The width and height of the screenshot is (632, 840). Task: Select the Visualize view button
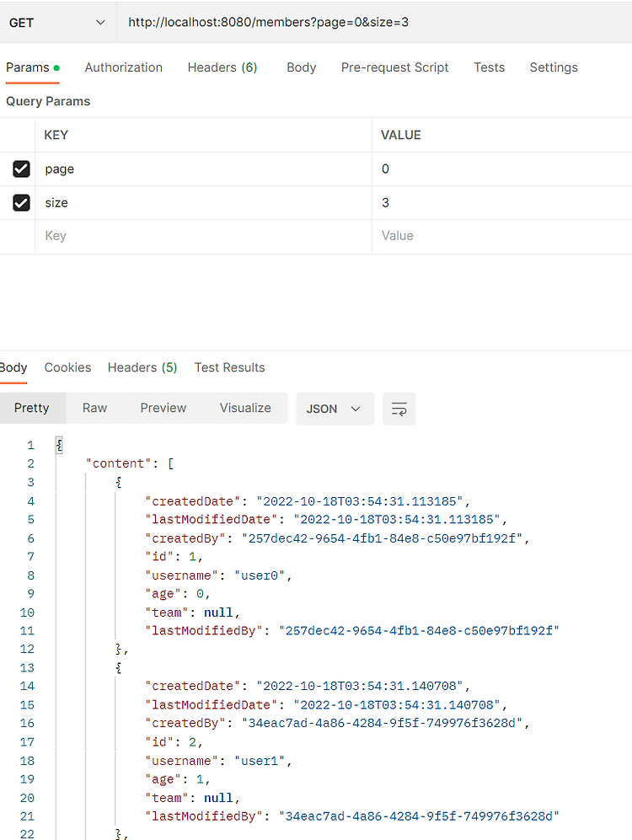[245, 409]
